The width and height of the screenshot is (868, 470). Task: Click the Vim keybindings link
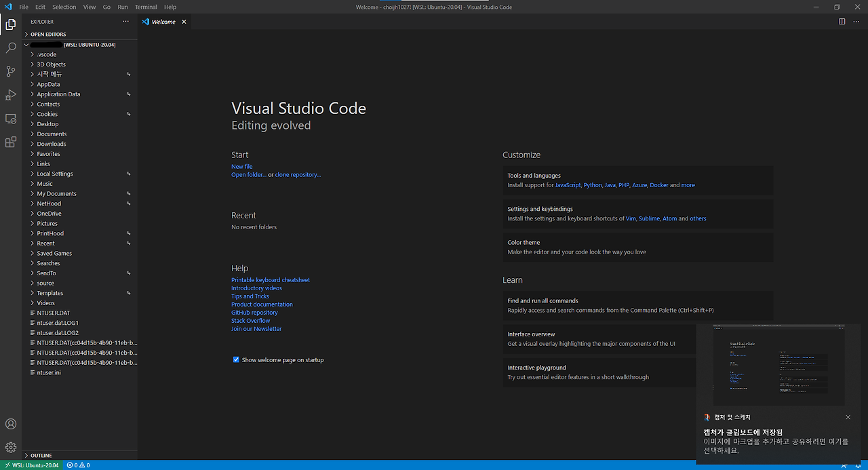pos(631,218)
